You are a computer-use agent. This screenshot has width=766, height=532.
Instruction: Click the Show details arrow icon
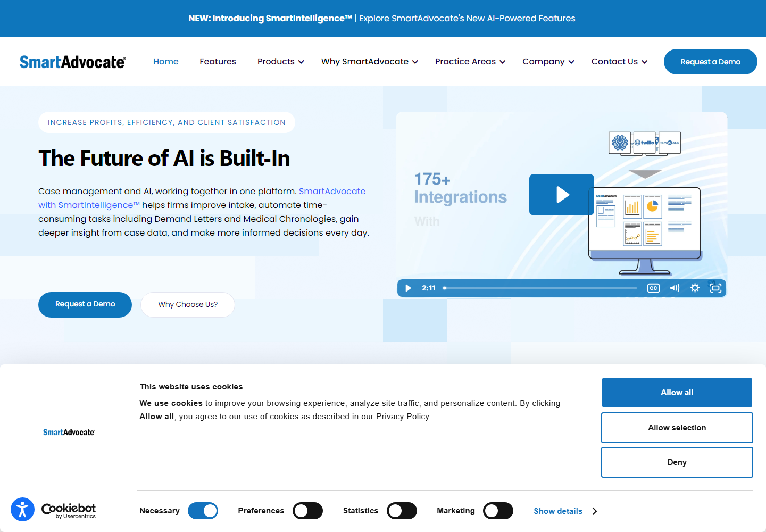[x=595, y=511]
